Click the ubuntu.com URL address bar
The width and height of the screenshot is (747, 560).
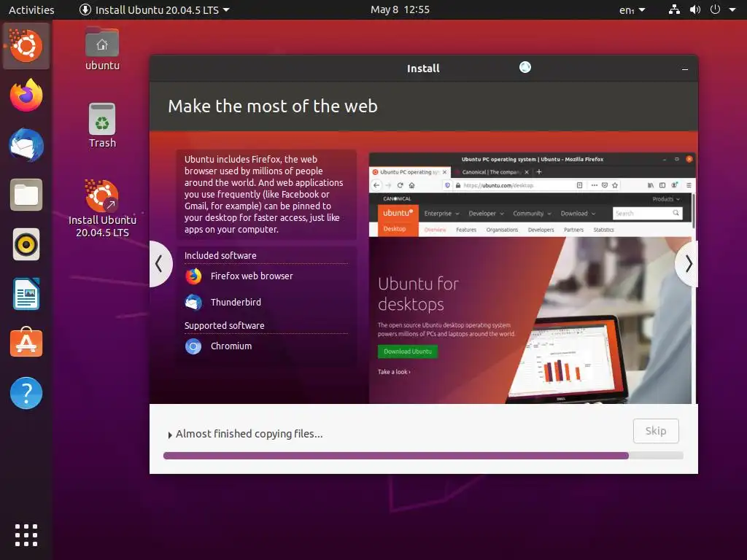(513, 185)
